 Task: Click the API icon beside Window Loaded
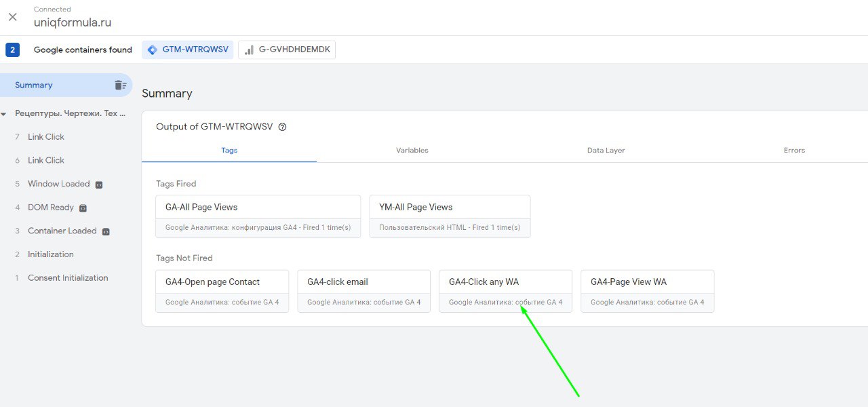tap(99, 185)
